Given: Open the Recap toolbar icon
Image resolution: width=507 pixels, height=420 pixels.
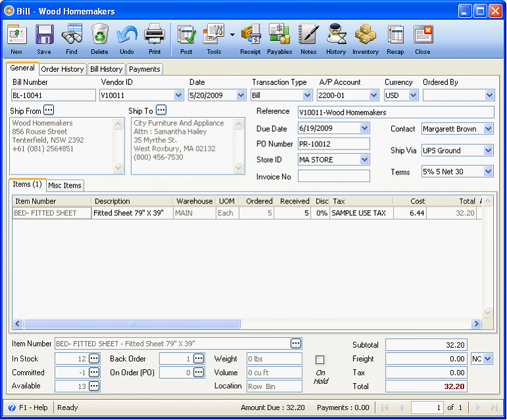Looking at the screenshot, I should (x=396, y=39).
